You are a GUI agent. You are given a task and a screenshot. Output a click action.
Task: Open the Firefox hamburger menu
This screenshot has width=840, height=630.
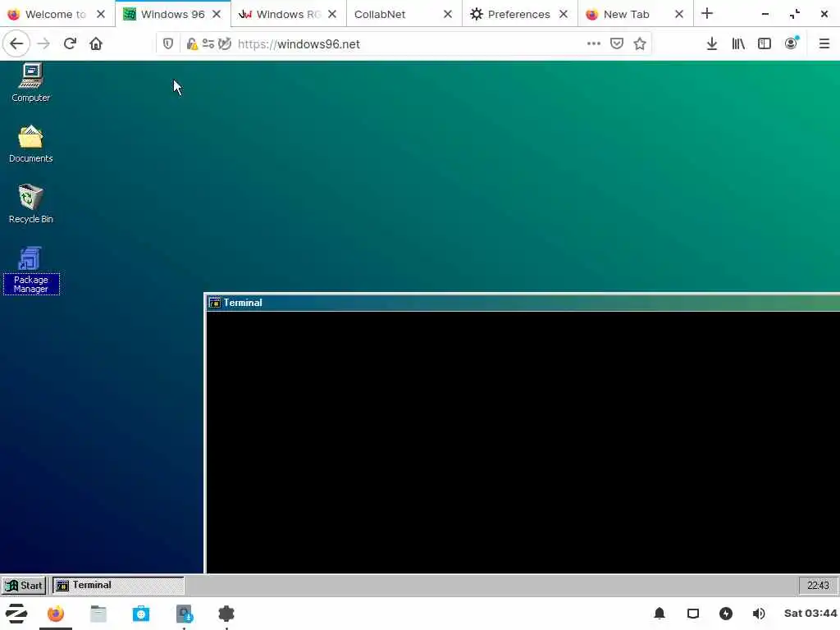824,44
